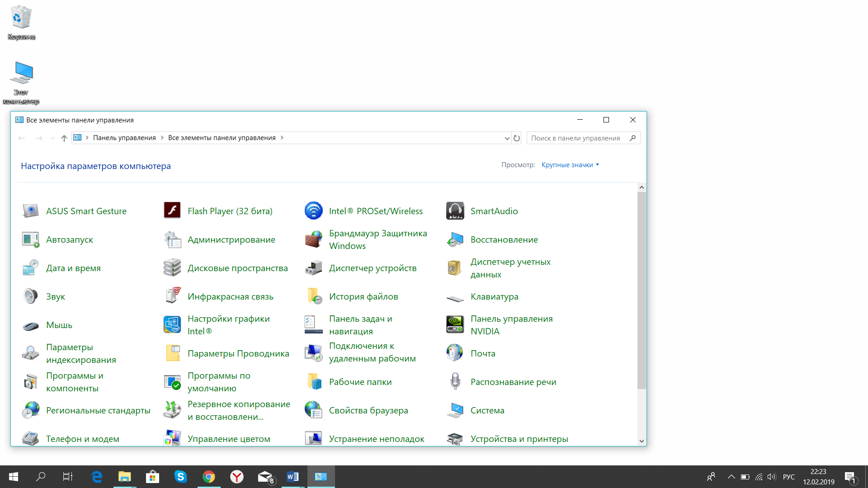Click the Брандмауэр Защитника Windows icon
Image resolution: width=868 pixels, height=488 pixels.
click(x=313, y=239)
